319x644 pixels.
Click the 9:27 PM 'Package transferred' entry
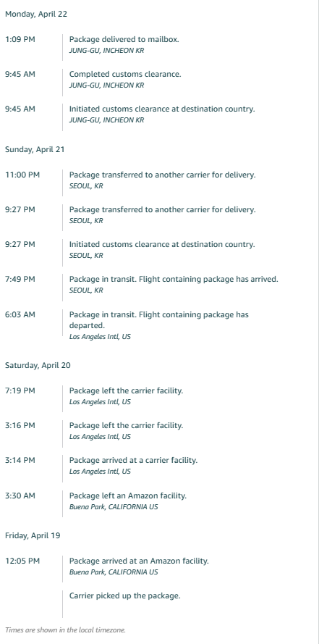pyautogui.click(x=162, y=210)
